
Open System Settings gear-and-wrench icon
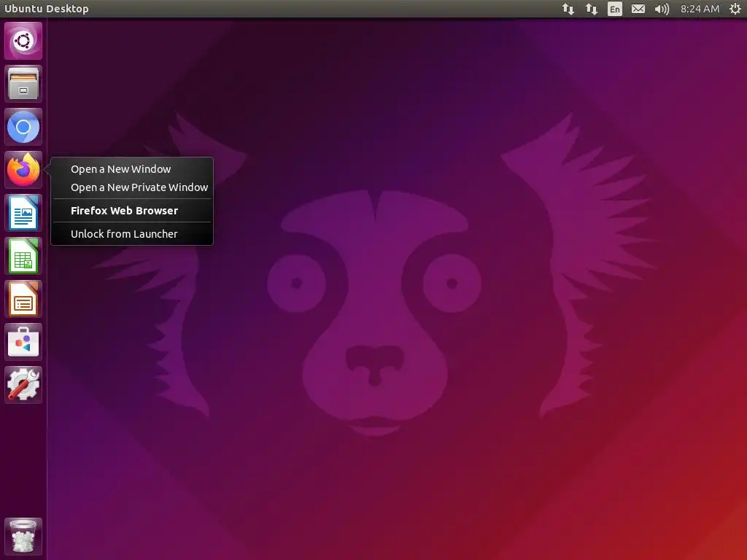tap(23, 385)
